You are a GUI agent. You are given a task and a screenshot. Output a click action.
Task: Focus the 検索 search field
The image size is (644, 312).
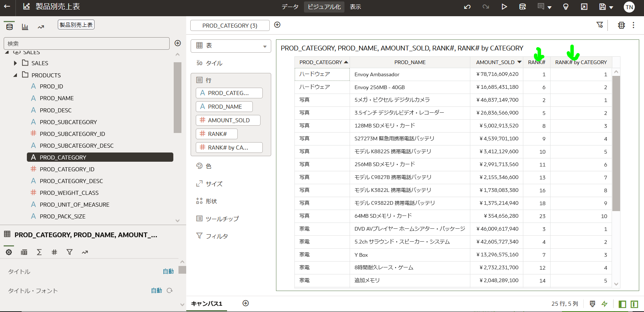click(86, 43)
